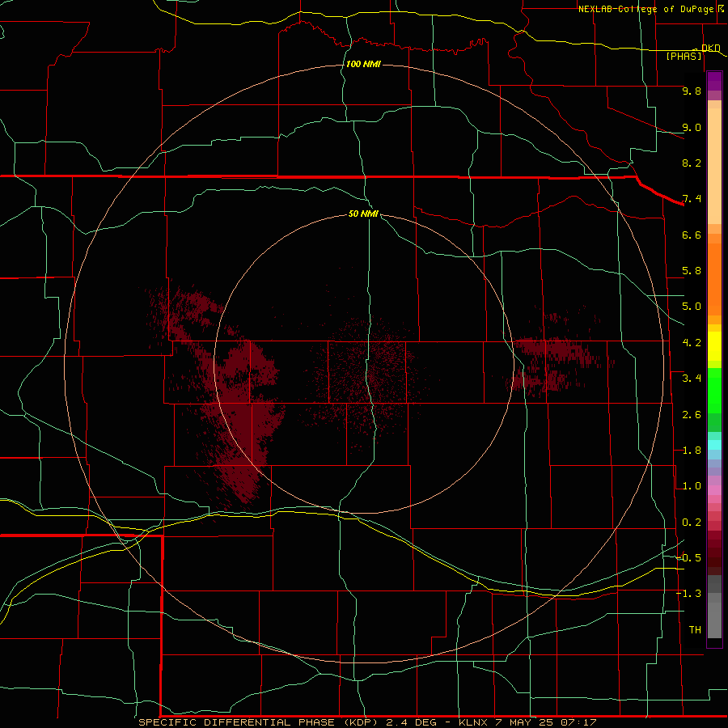Click the 6.6 scale value
Screen dimensions: 728x728
tap(692, 235)
